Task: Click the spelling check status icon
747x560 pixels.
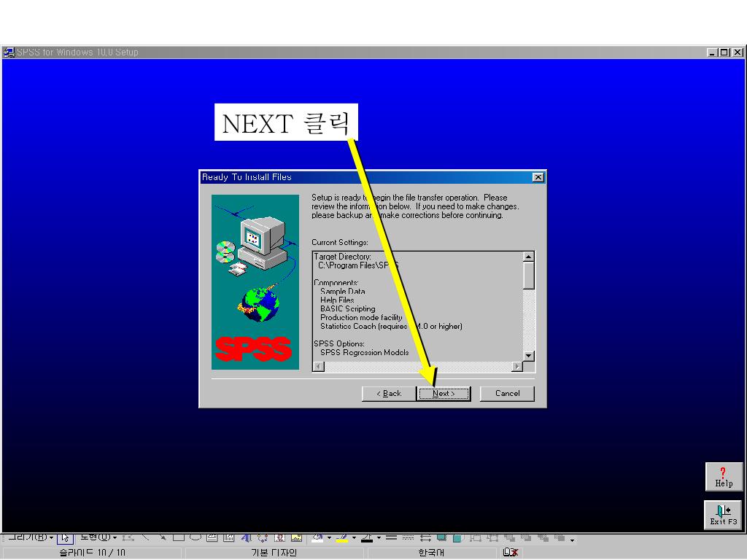Action: pyautogui.click(x=510, y=552)
